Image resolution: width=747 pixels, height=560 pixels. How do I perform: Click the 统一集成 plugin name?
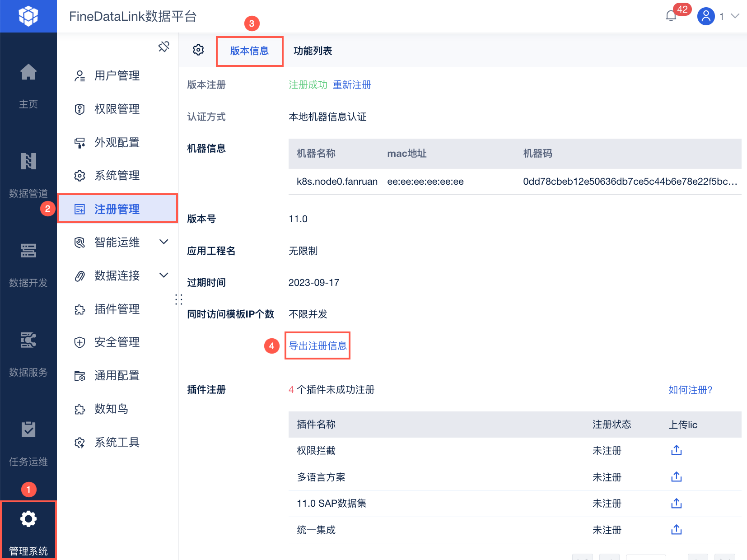(316, 530)
